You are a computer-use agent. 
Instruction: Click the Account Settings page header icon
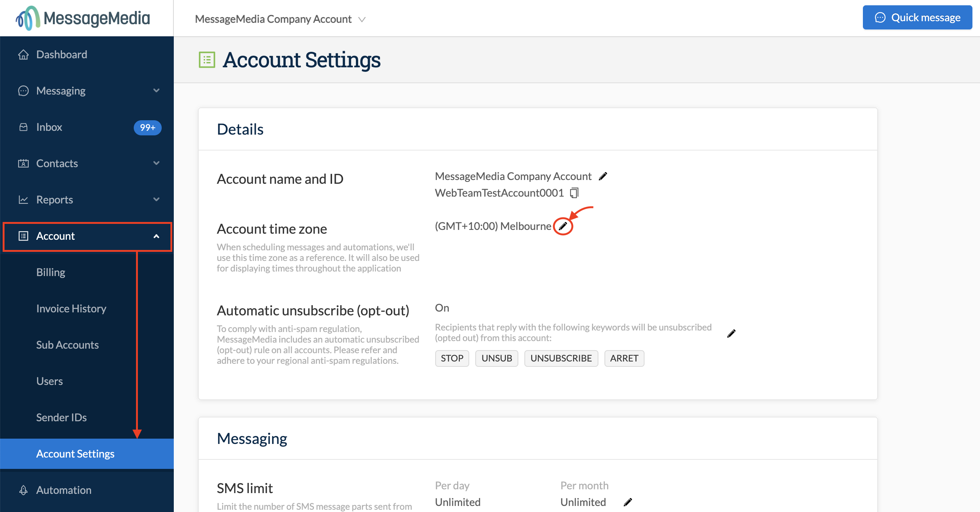207,60
